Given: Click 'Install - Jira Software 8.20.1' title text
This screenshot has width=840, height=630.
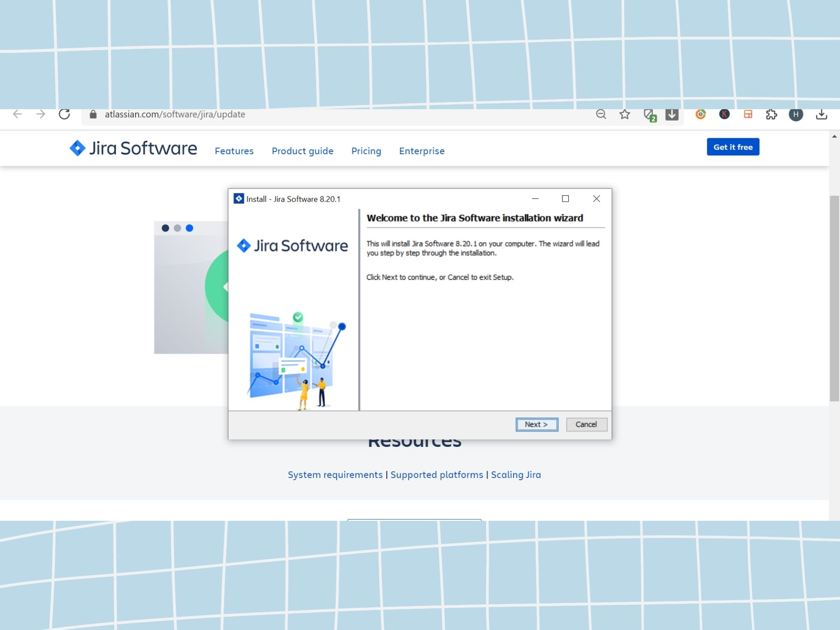Looking at the screenshot, I should tap(293, 199).
